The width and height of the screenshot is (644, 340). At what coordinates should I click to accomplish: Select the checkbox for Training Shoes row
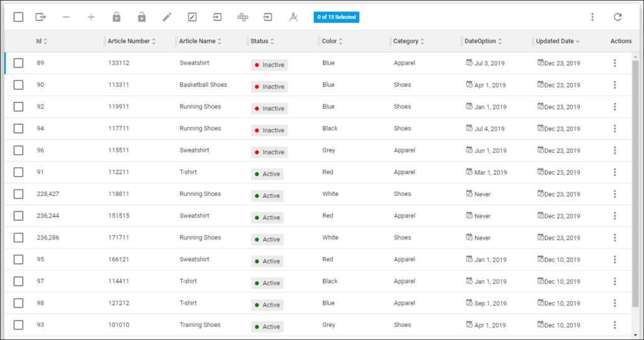[18, 325]
